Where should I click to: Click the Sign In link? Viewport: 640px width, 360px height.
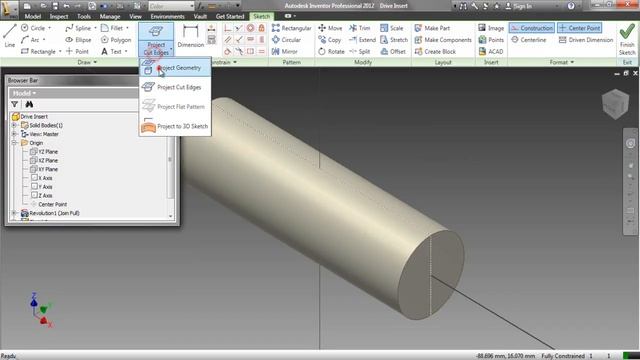[519, 6]
